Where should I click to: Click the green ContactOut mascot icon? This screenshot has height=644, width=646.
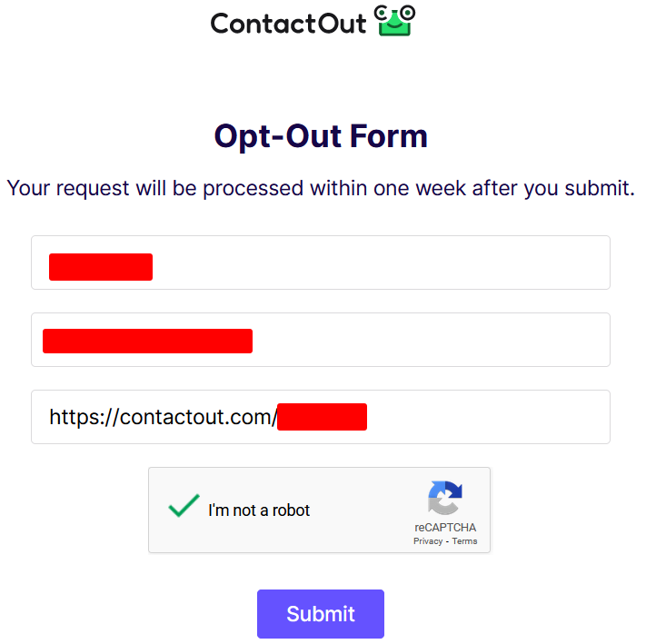click(394, 21)
